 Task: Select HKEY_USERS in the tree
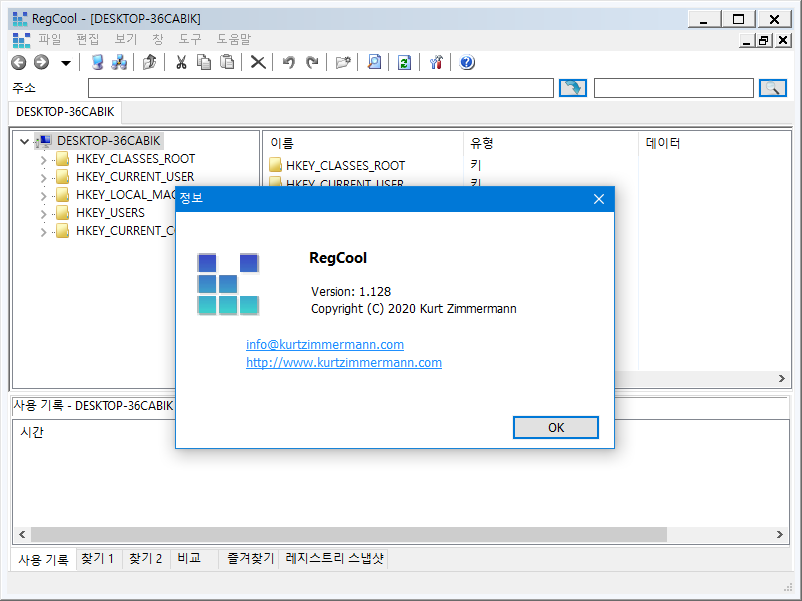click(x=110, y=212)
